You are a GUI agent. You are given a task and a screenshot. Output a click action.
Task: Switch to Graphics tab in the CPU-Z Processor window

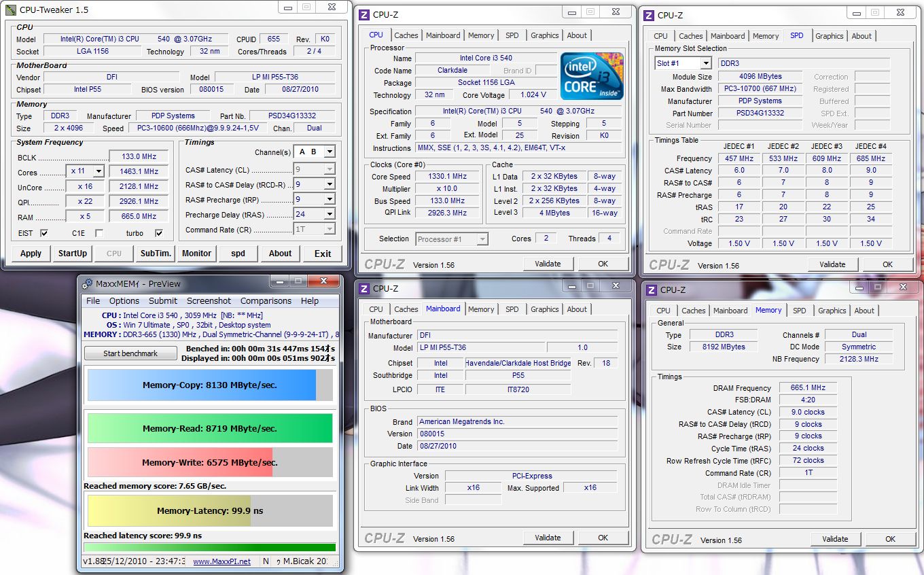[545, 35]
